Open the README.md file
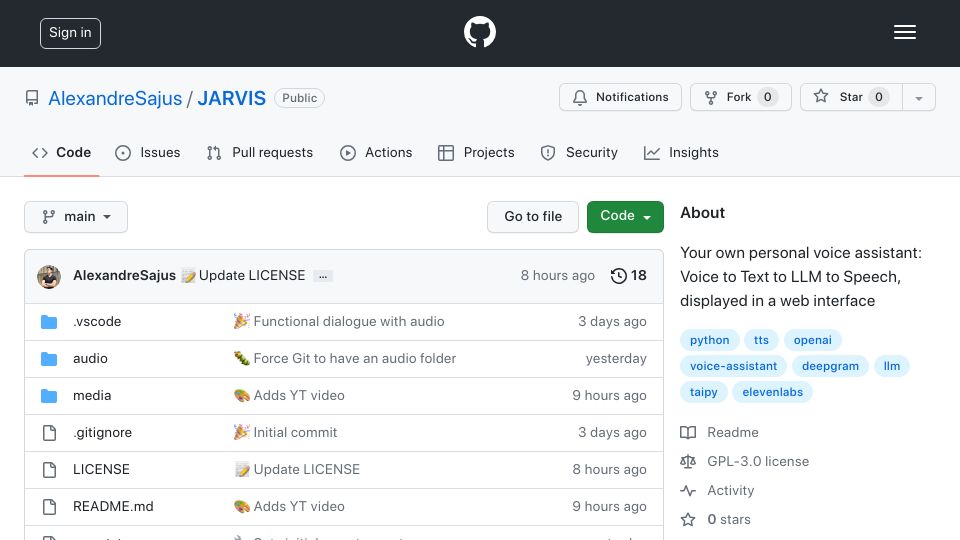Image resolution: width=960 pixels, height=540 pixels. click(x=113, y=506)
